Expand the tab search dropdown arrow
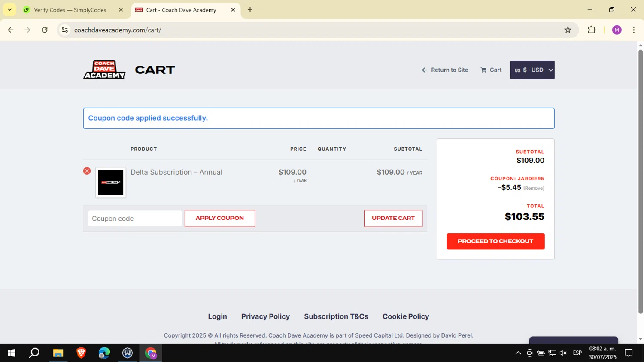The height and width of the screenshot is (362, 644). click(9, 10)
